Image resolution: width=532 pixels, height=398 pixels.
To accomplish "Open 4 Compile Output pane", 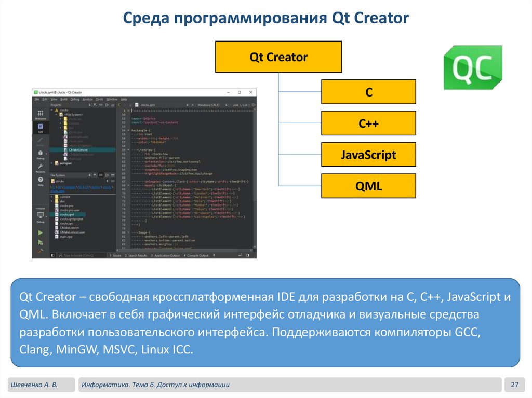I will [x=196, y=255].
